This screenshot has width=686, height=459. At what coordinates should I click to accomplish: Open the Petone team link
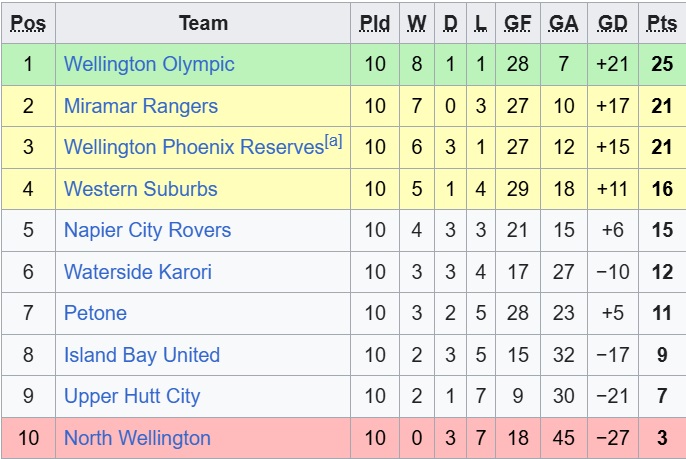tap(95, 313)
